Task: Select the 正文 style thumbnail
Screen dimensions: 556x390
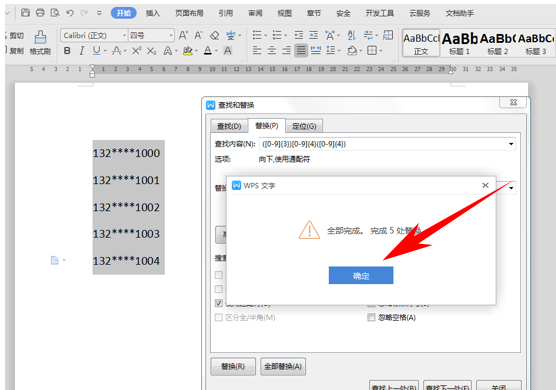Action: (421, 43)
